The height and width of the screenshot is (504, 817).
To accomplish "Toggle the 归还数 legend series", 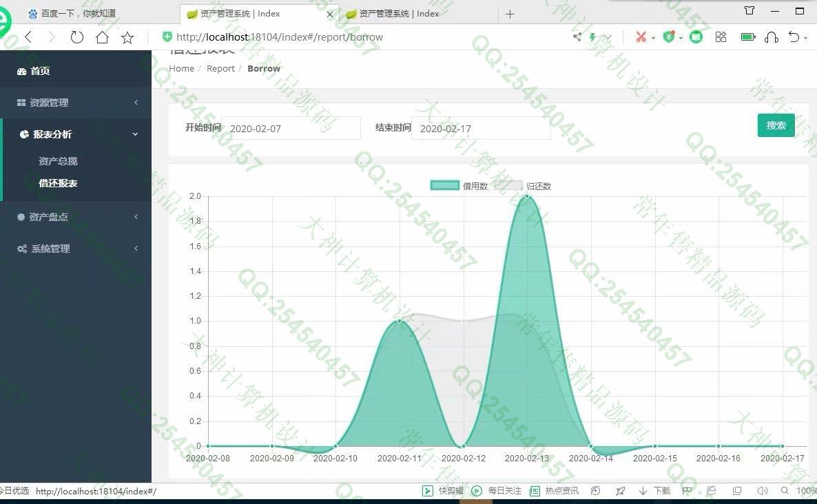I will [522, 186].
